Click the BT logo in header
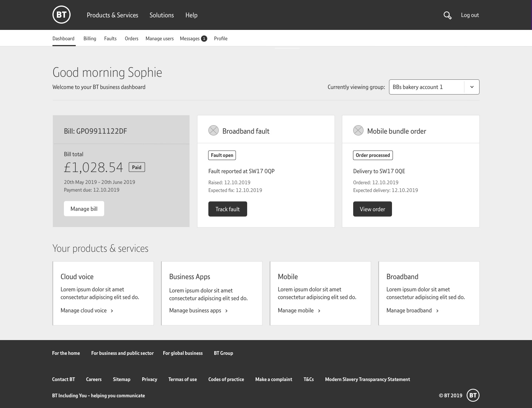The width and height of the screenshot is (532, 408). point(61,15)
